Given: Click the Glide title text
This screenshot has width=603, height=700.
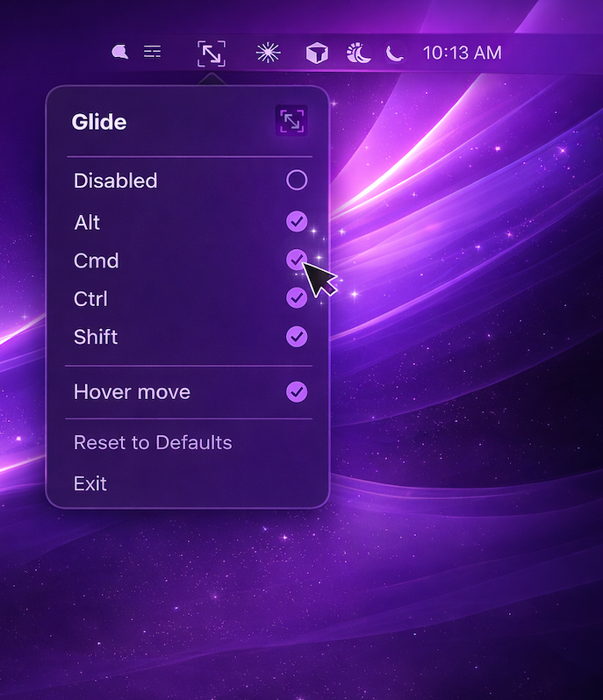Looking at the screenshot, I should tap(99, 122).
